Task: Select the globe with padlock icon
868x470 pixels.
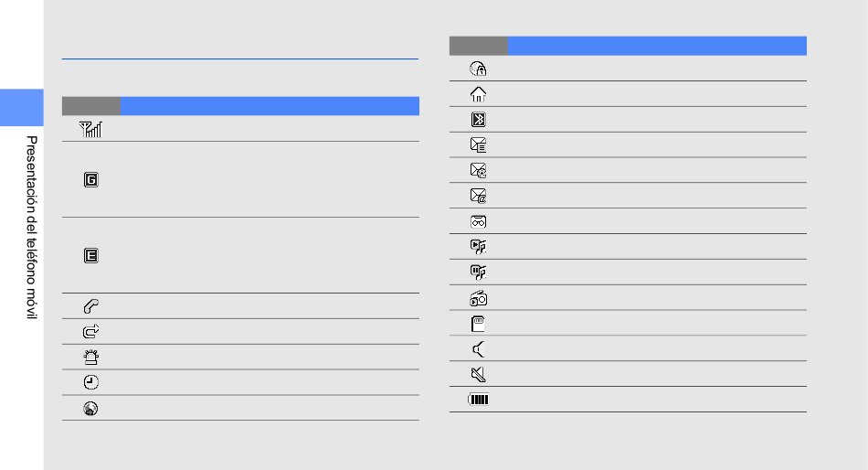Action: click(x=478, y=69)
